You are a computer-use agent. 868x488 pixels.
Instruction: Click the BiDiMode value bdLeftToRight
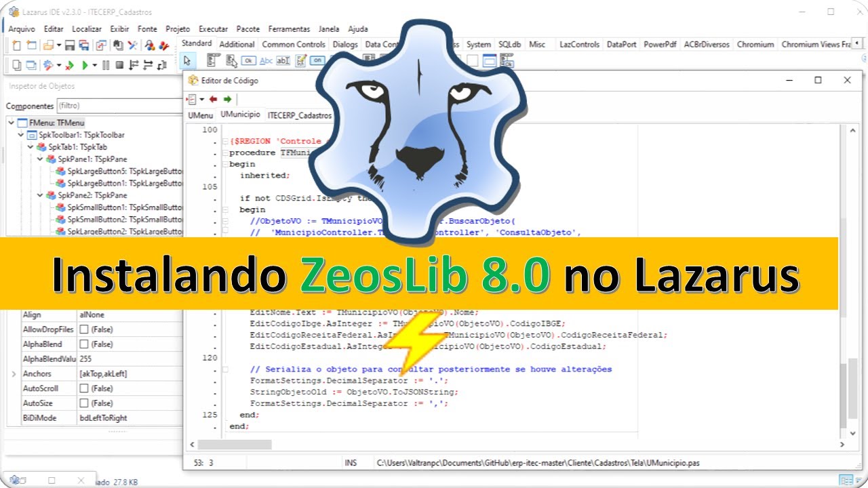point(130,418)
